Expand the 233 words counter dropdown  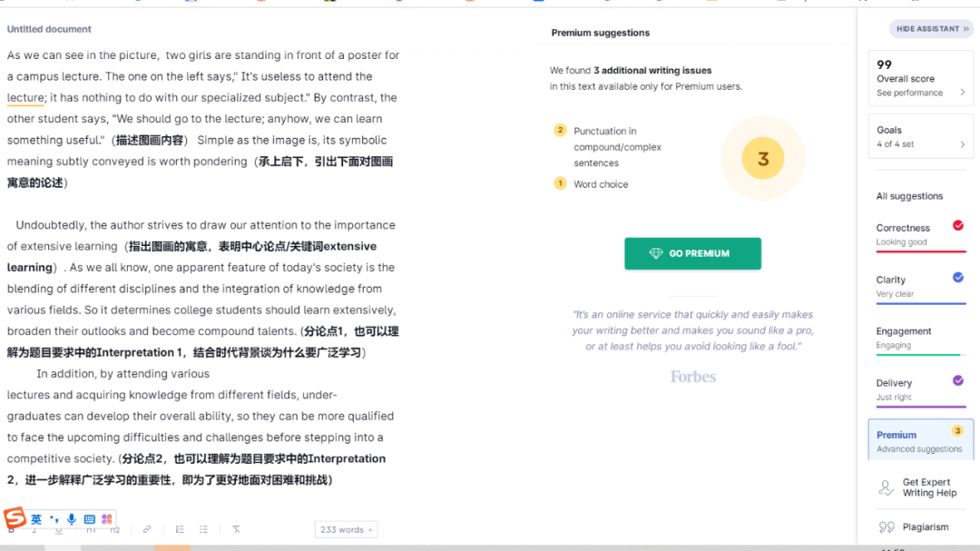point(346,529)
